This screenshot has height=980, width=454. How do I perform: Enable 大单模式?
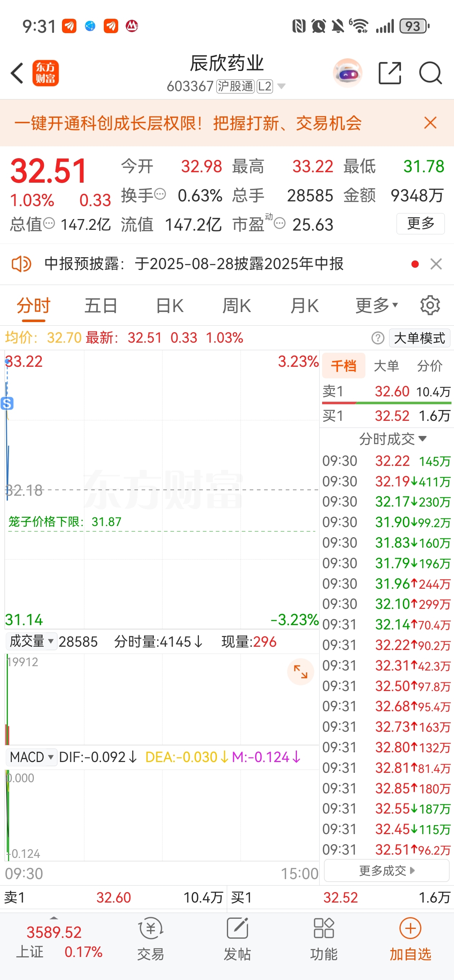click(x=419, y=338)
